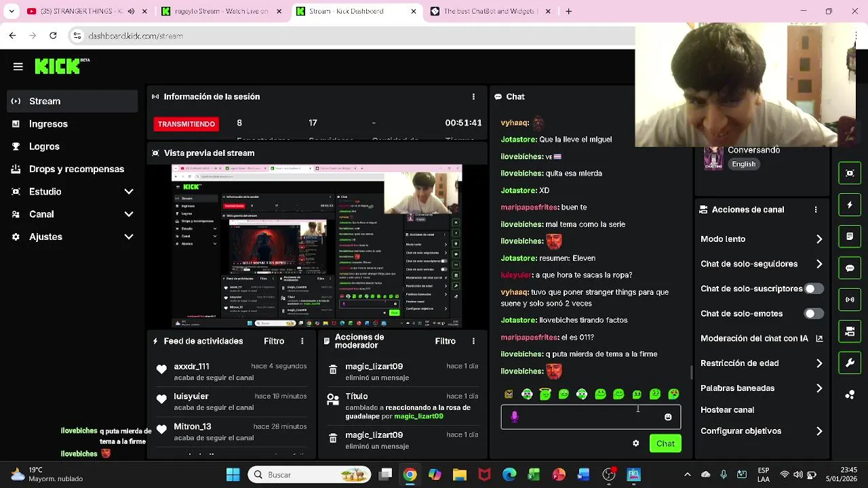Open File Explorer from the taskbar
Screen dimensions: 868x488
[460, 474]
